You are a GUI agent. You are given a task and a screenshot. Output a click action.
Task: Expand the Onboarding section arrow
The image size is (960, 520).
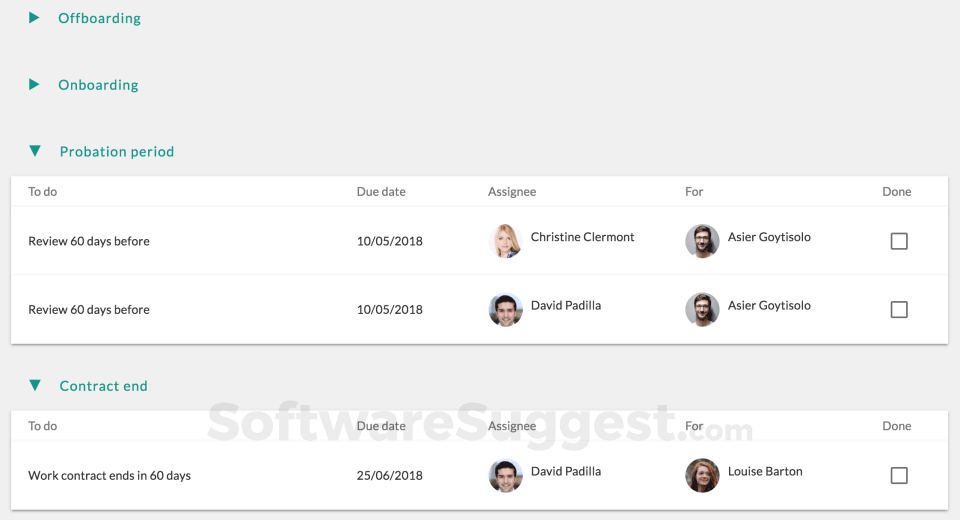tap(34, 85)
